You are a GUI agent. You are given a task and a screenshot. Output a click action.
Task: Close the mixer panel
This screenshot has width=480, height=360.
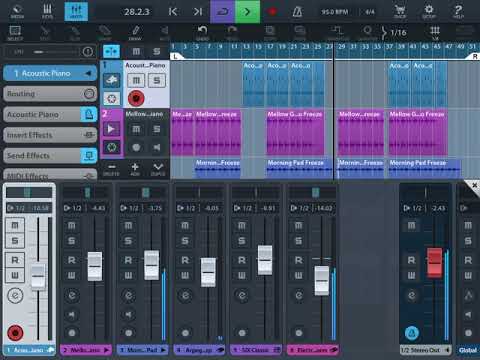(x=474, y=185)
